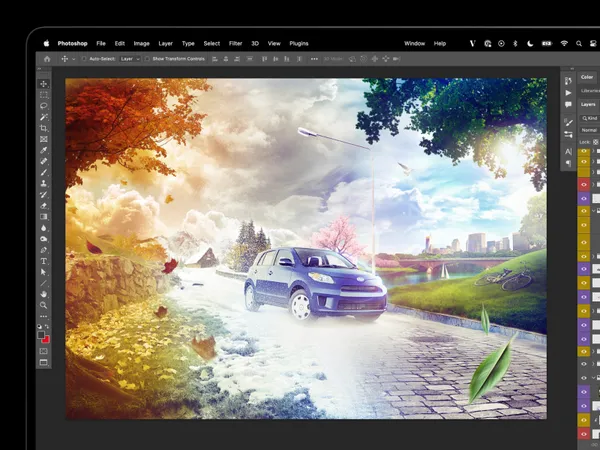Open the Kind filter dropdown in Layers
The width and height of the screenshot is (600, 450).
coord(589,118)
